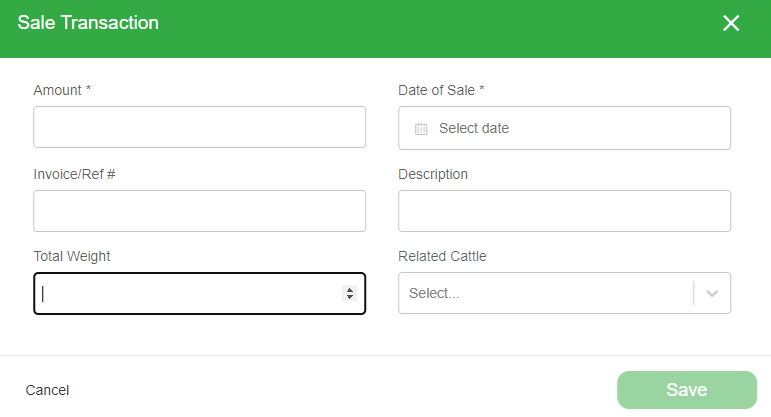The height and width of the screenshot is (417, 771).
Task: Click the Description text field
Action: pyautogui.click(x=564, y=211)
